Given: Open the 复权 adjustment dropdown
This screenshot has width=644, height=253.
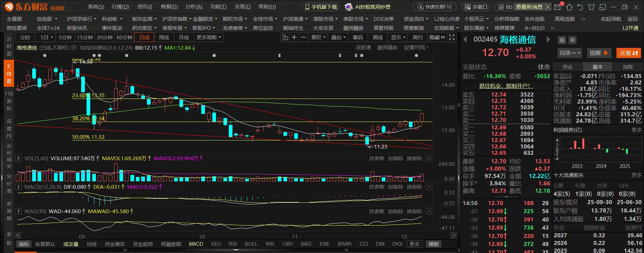Looking at the screenshot, I should click(x=318, y=37).
